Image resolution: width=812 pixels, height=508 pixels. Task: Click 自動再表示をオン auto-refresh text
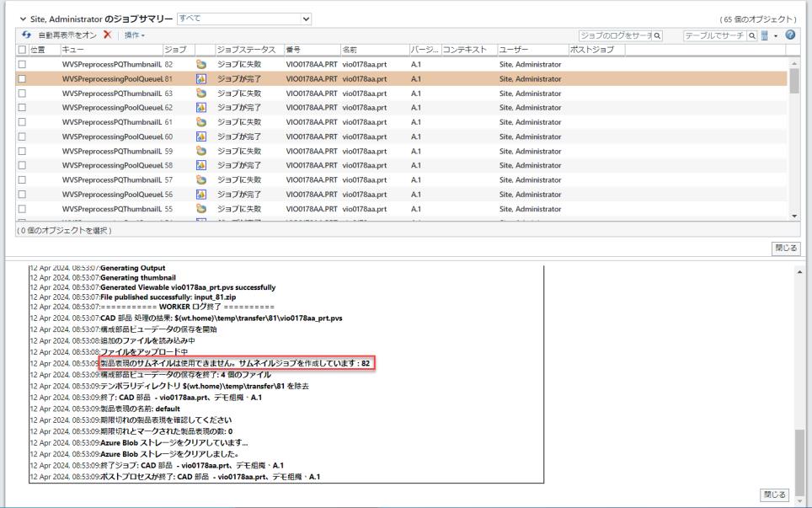[67, 35]
